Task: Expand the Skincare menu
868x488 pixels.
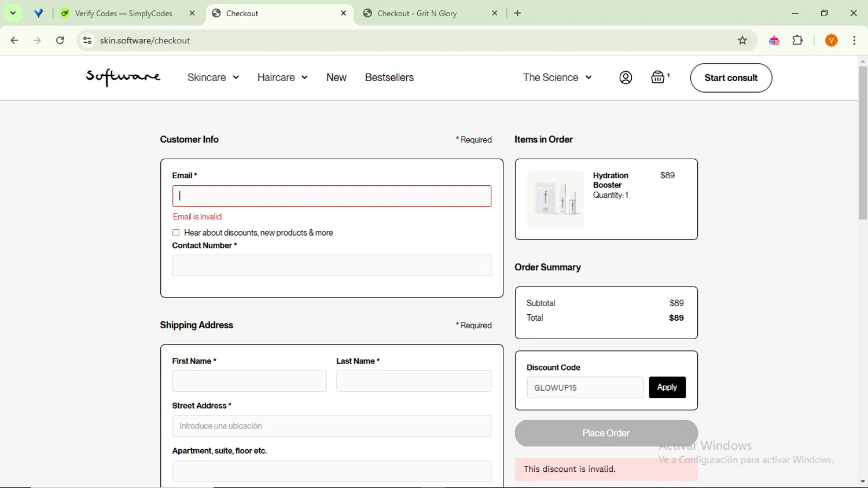Action: (x=213, y=78)
